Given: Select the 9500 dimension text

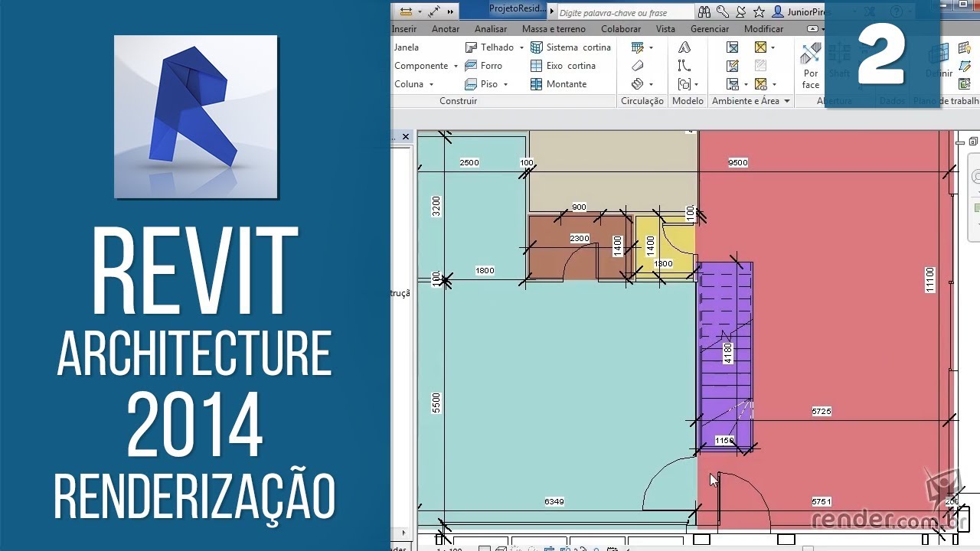Looking at the screenshot, I should coord(738,163).
